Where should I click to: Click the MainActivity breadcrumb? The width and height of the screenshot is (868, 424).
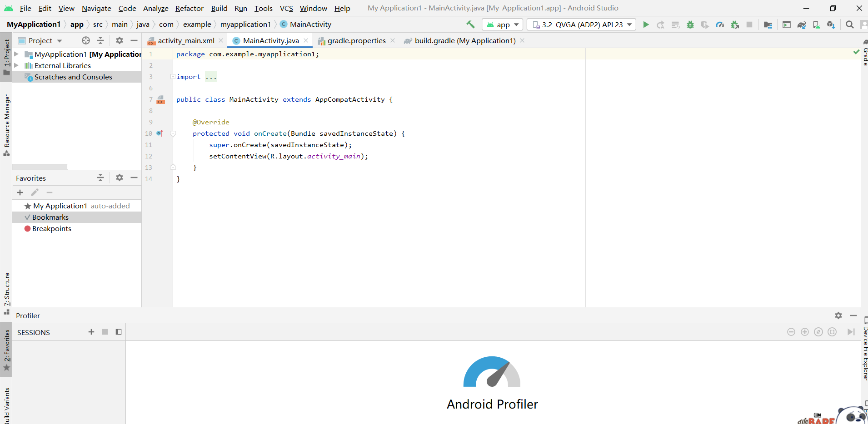click(306, 25)
